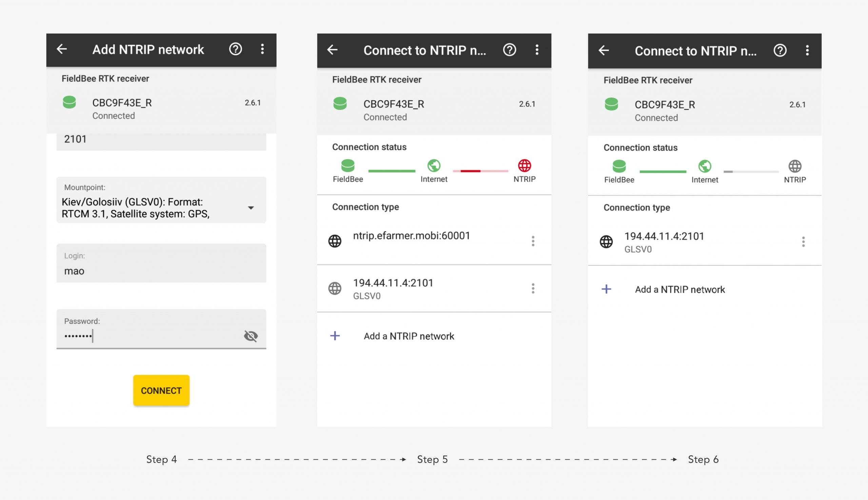Click the network globe icon for ntrip.efarmer.mobi
Screen dimensions: 868x500
pyautogui.click(x=335, y=242)
